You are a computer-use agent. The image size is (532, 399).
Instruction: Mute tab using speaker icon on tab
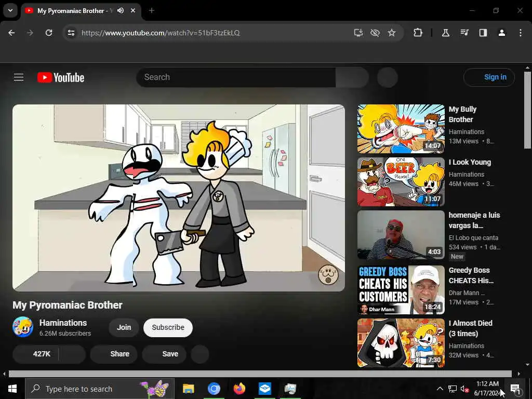click(121, 10)
